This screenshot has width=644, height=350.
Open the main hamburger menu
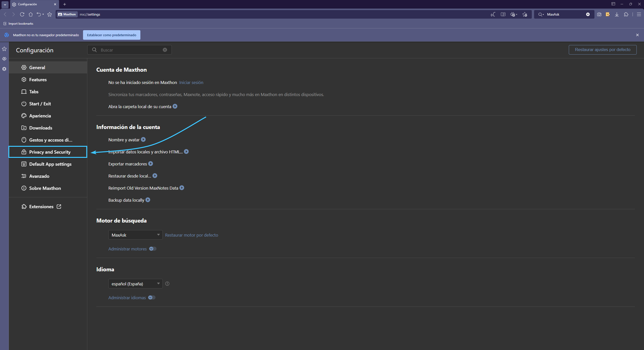(639, 14)
